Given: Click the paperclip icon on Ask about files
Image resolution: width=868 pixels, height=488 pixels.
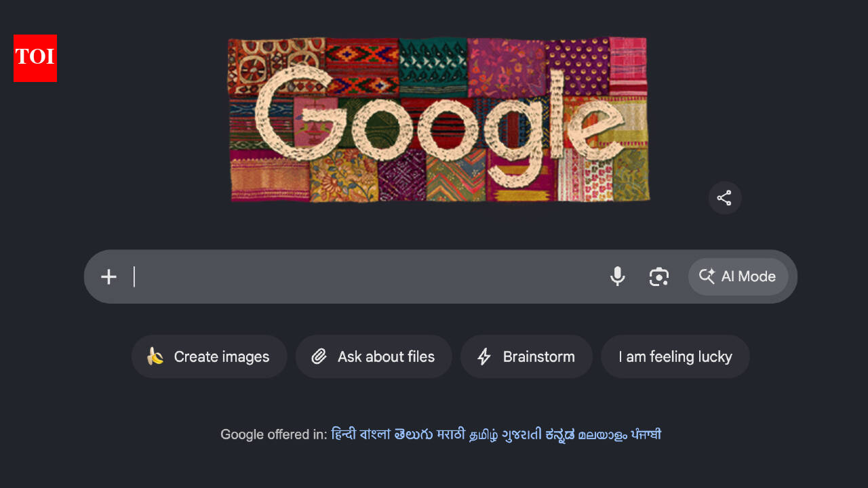Looking at the screenshot, I should (319, 357).
